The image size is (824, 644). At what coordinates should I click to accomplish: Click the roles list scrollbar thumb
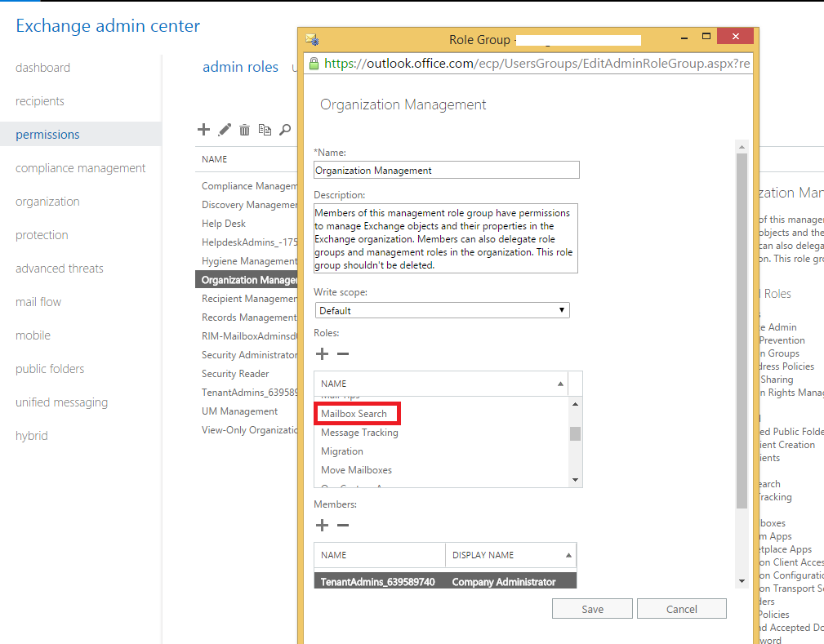coord(575,434)
